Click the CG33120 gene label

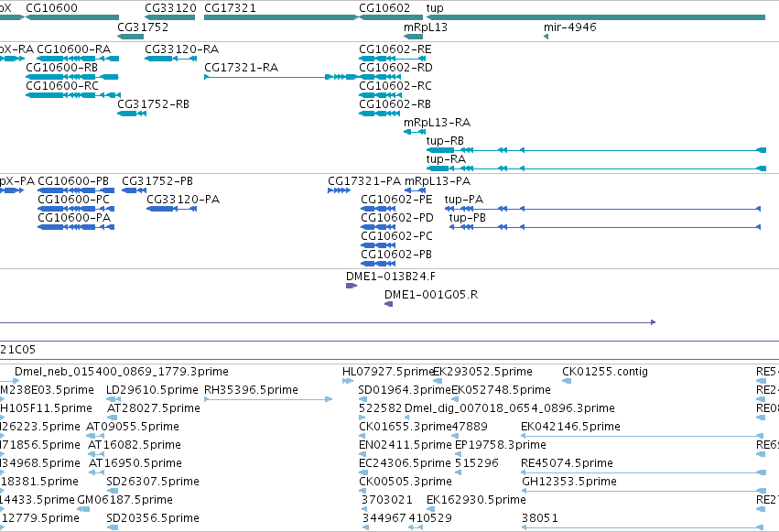[x=170, y=8]
